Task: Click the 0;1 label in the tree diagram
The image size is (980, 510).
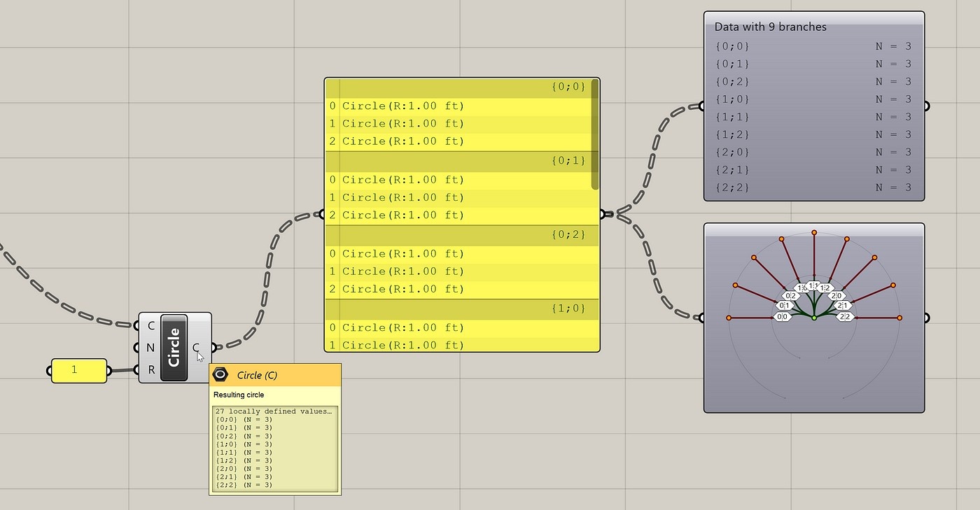Action: [x=784, y=306]
